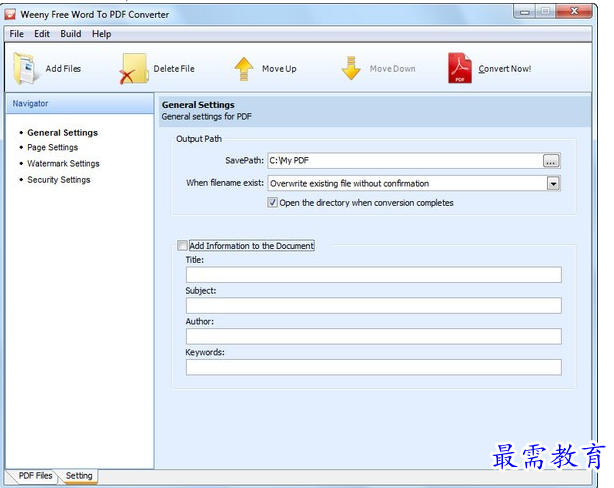Viewport: 614px width, 488px height.
Task: Browse for the save path folder
Action: point(551,161)
